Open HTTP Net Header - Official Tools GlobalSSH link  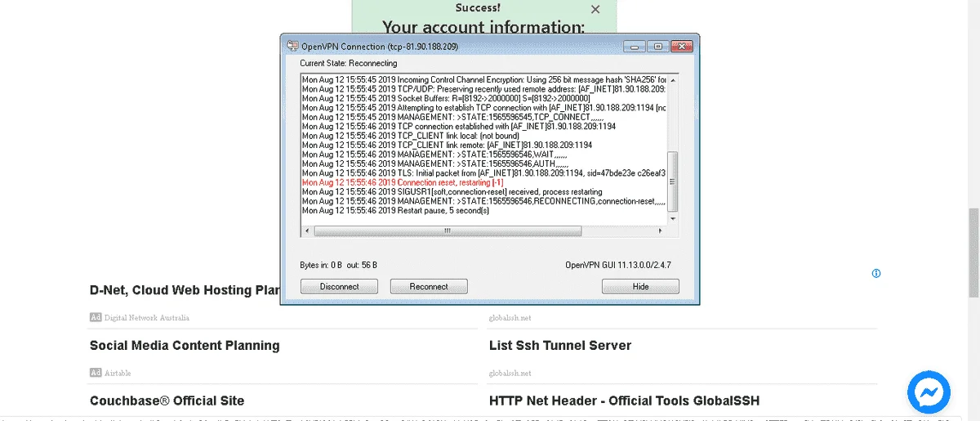click(x=624, y=401)
